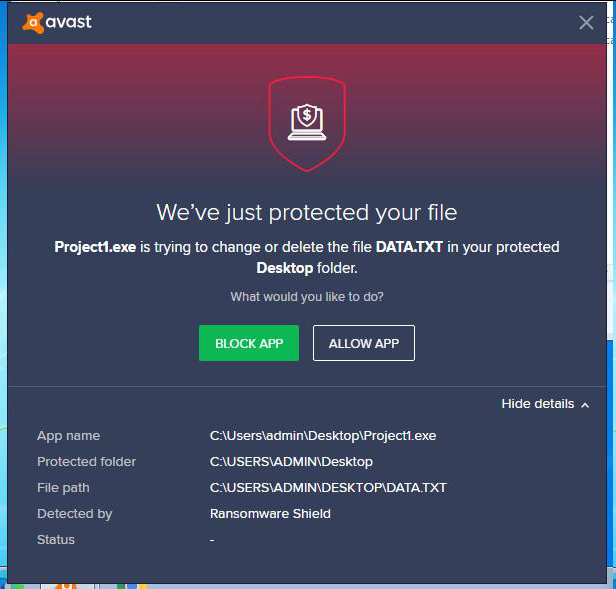Screen dimensions: 616x589
Task: Click the "We've just protected your file" heading
Action: pos(307,212)
